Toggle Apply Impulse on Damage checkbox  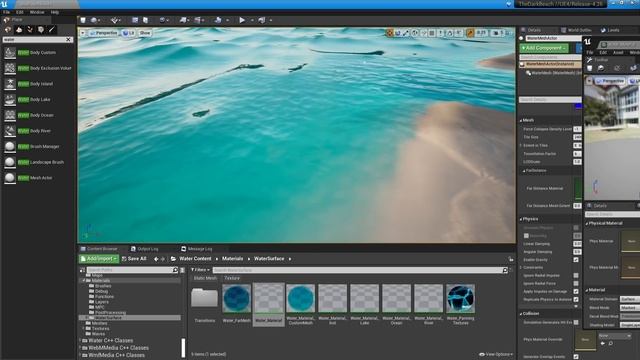point(576,291)
